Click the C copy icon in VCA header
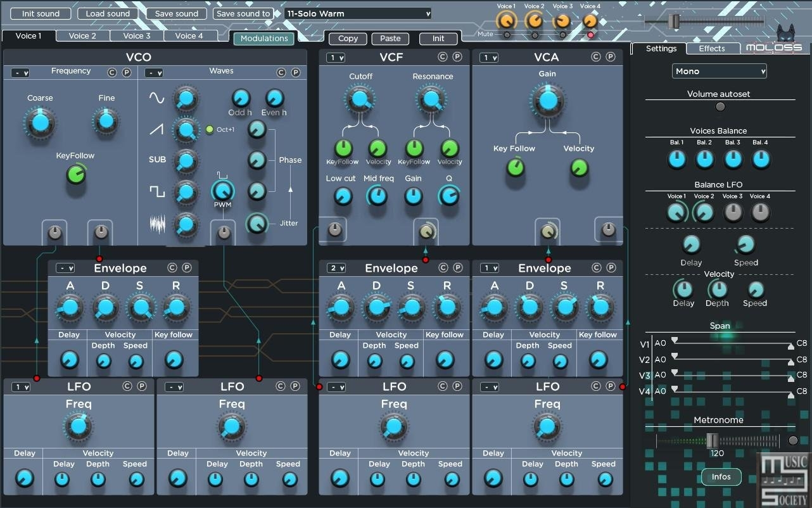812x508 pixels. [x=596, y=57]
